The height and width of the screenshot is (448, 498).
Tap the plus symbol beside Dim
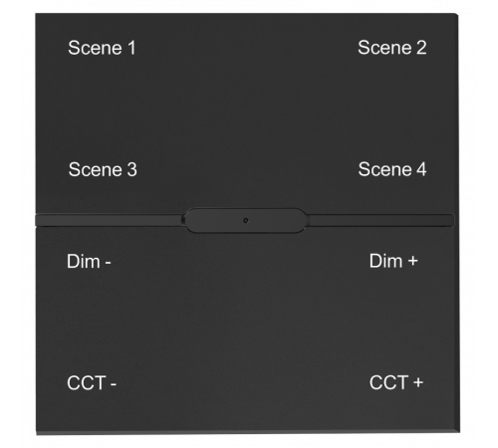(x=412, y=261)
